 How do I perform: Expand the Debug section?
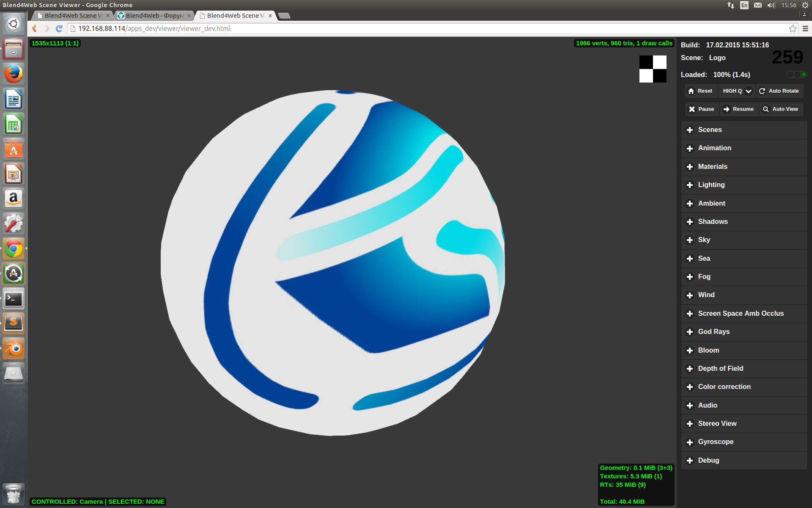(x=708, y=461)
